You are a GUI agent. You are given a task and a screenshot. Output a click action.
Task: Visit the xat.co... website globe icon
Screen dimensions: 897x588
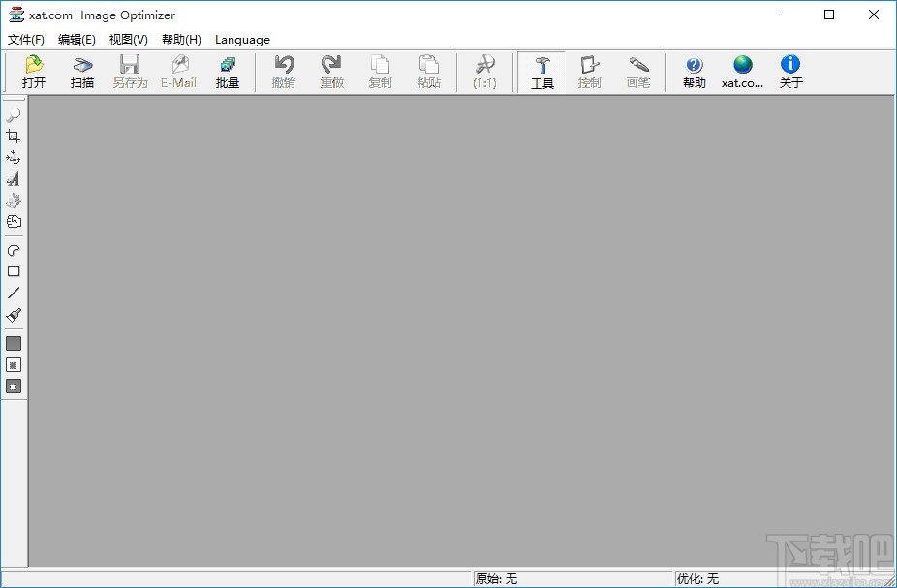743,72
